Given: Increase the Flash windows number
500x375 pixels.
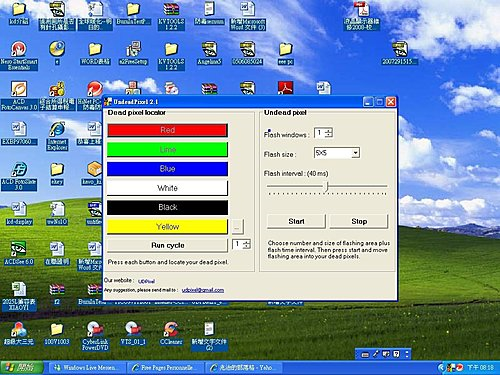Looking at the screenshot, I should click(329, 130).
